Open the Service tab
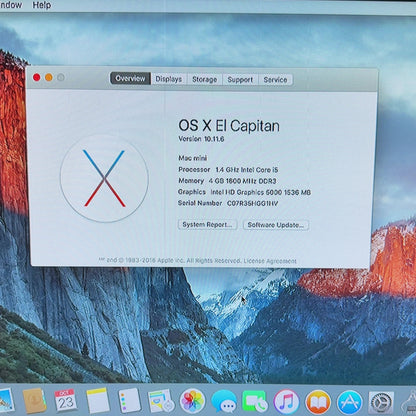Viewport: 416px width, 416px height. pos(275,80)
